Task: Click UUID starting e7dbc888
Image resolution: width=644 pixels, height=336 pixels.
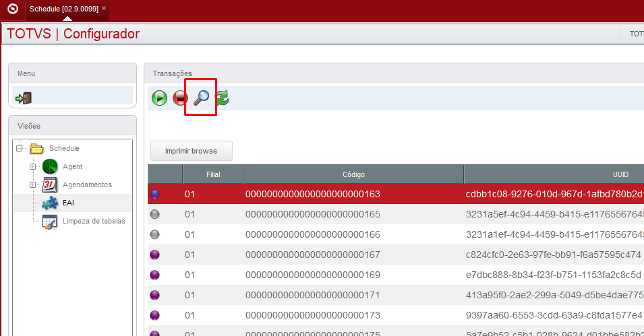Action: [553, 275]
